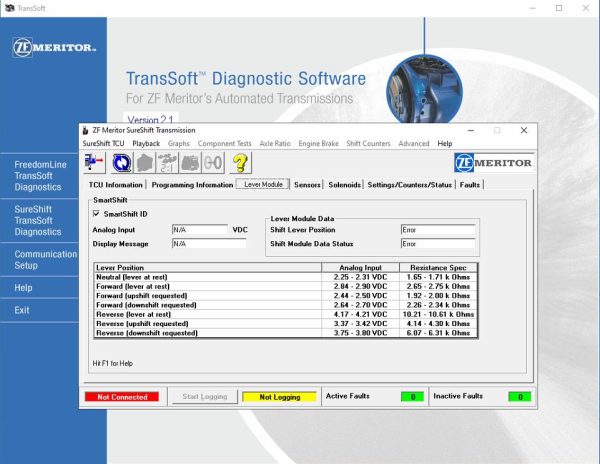
Task: Click the yellow Not Logging status indicator
Action: [x=279, y=397]
